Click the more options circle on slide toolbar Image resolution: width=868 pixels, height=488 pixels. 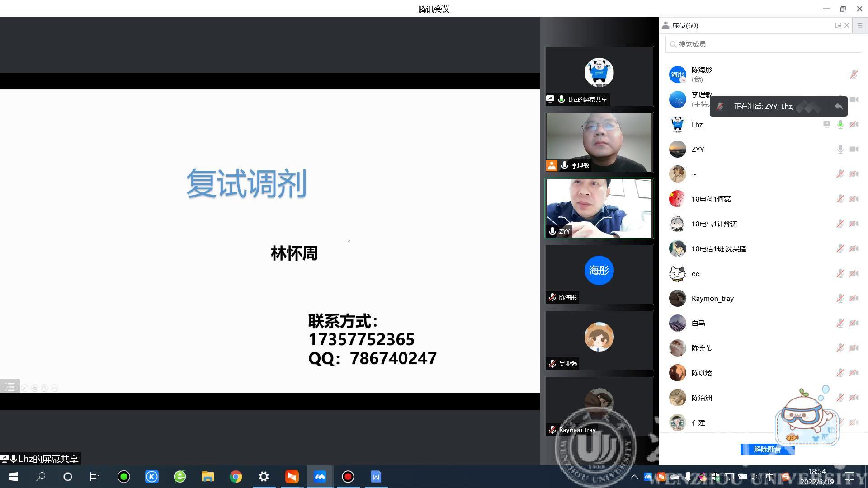click(x=54, y=388)
